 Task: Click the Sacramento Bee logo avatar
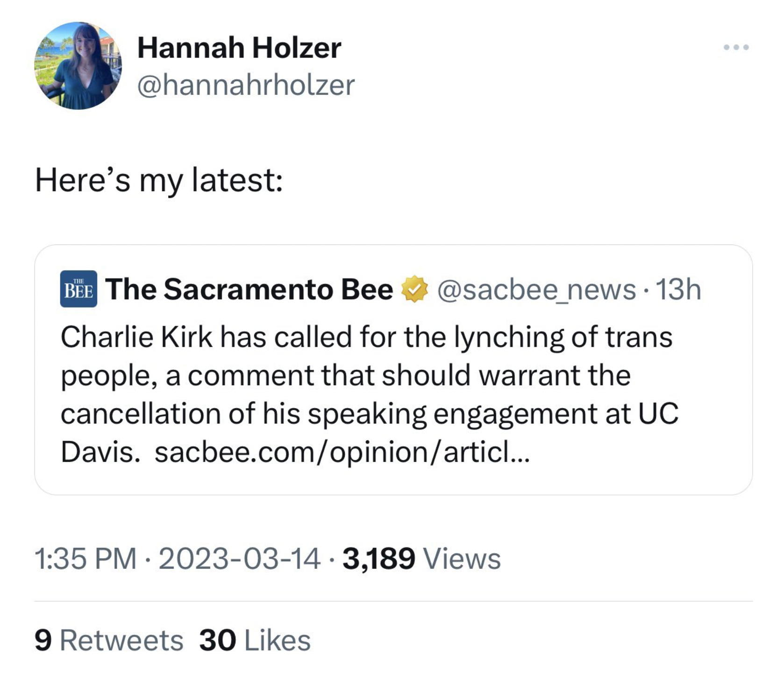click(x=78, y=289)
